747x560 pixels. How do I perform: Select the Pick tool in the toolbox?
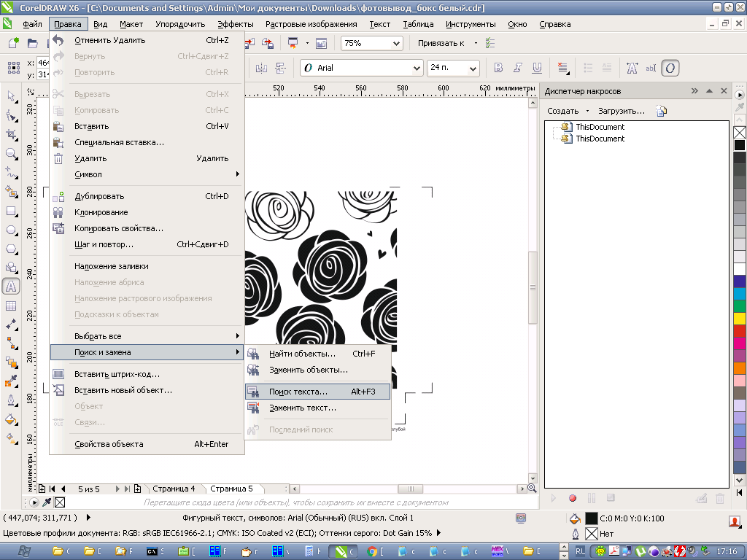point(11,97)
